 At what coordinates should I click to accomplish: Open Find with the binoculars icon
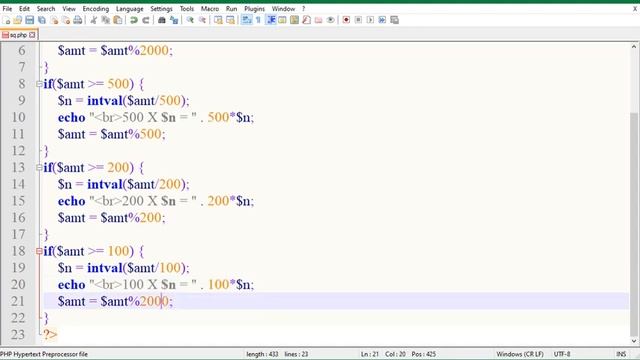coord(162,20)
